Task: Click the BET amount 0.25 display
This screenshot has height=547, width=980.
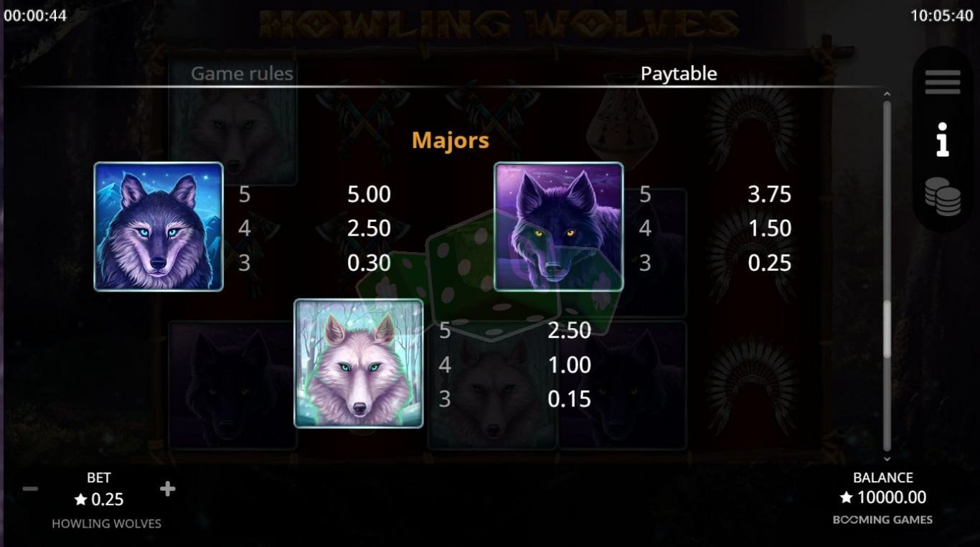Action: (x=100, y=499)
